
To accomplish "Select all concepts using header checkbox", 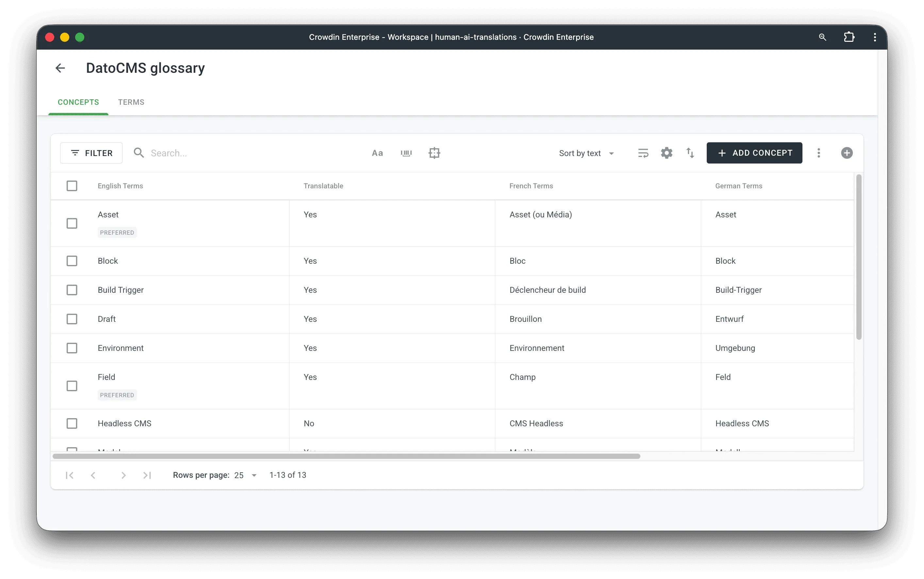I will (x=72, y=186).
